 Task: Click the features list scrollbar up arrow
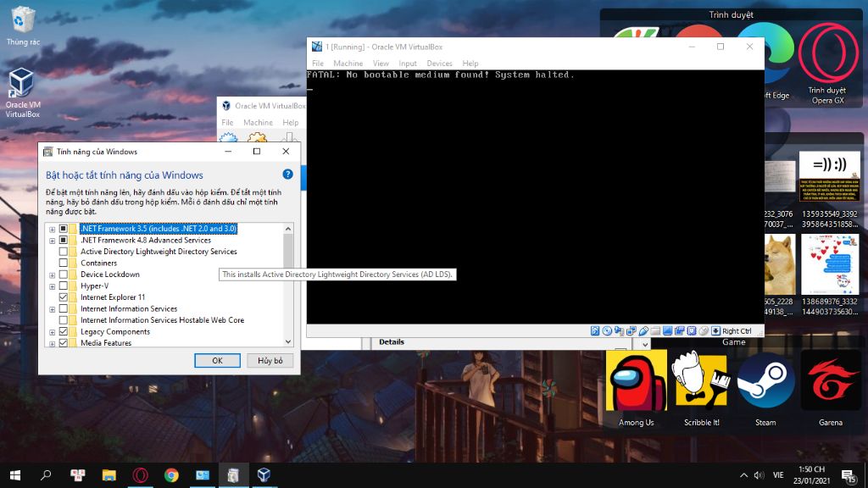click(x=288, y=229)
